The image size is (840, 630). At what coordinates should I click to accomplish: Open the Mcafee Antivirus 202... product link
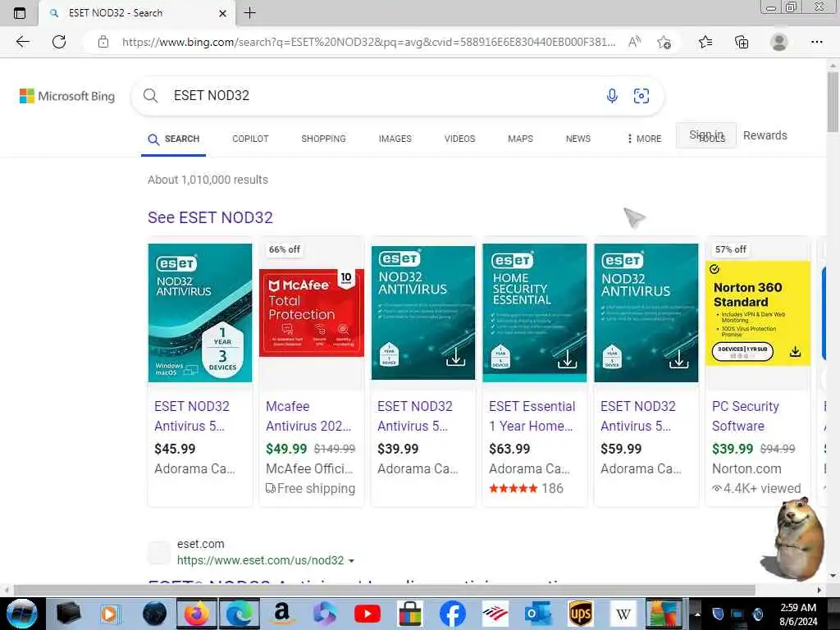click(308, 416)
